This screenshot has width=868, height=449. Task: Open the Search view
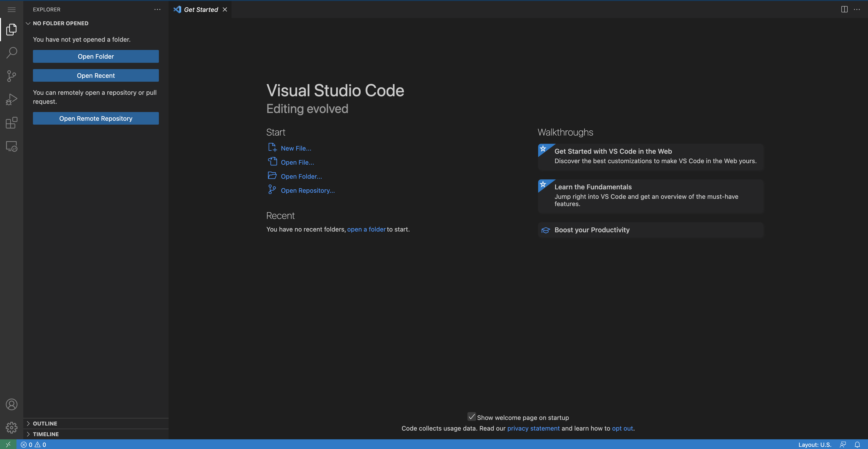11,53
